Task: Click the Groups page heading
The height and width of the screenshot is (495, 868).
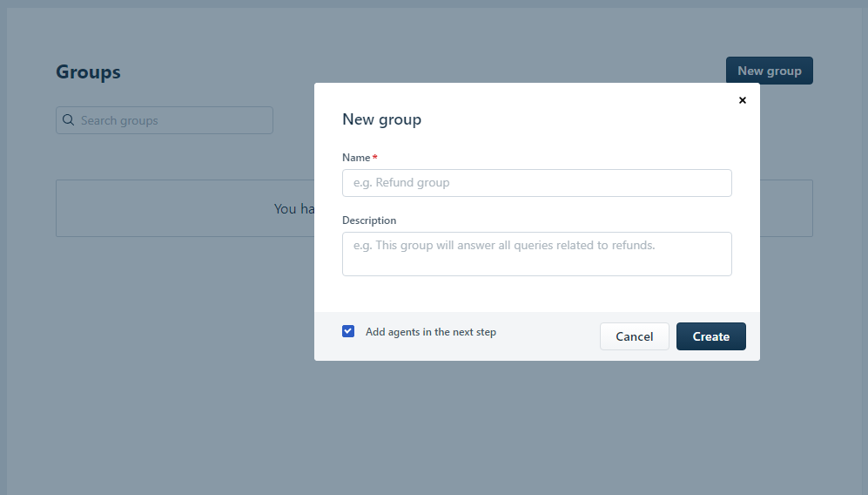Action: click(88, 72)
